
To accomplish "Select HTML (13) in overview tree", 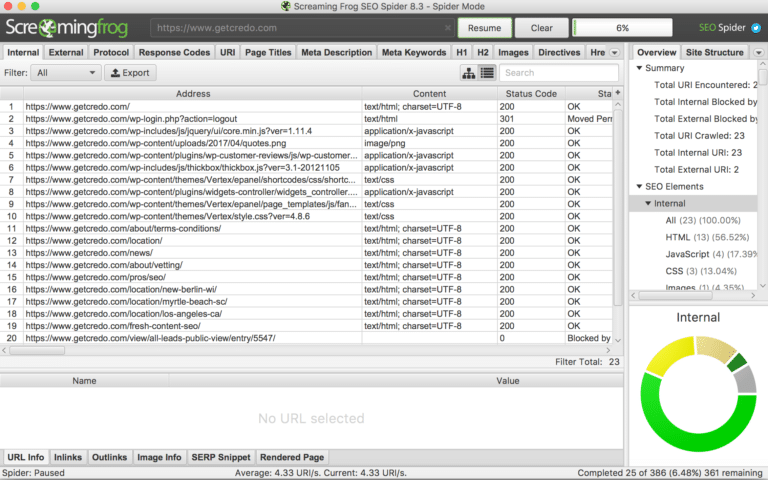I will click(707, 238).
